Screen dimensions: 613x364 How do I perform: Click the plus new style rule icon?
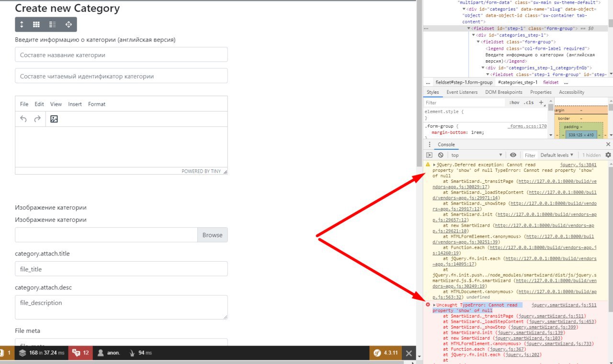click(541, 102)
